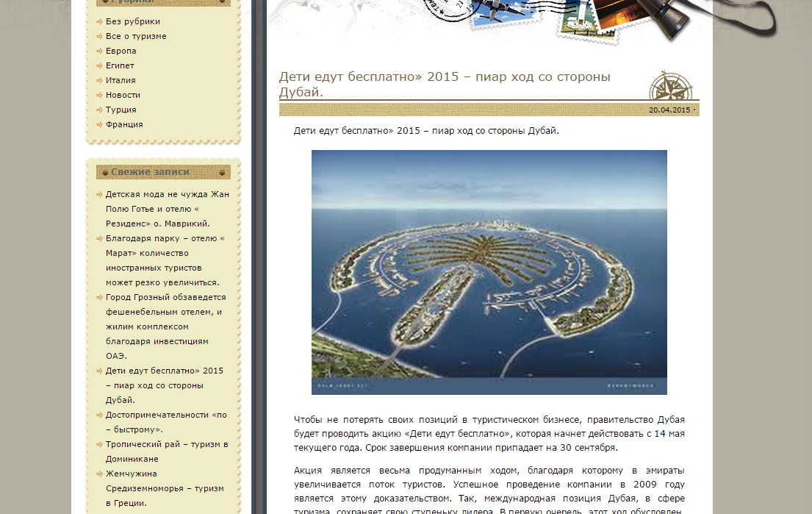Click the arrow bullet next to 'Франция'
812x514 pixels.
99,125
